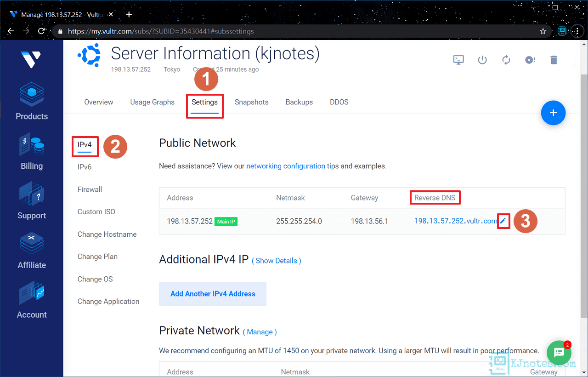Click the Server Information (kjnotes) heading
Viewport: 588px width, 377px height.
point(215,53)
